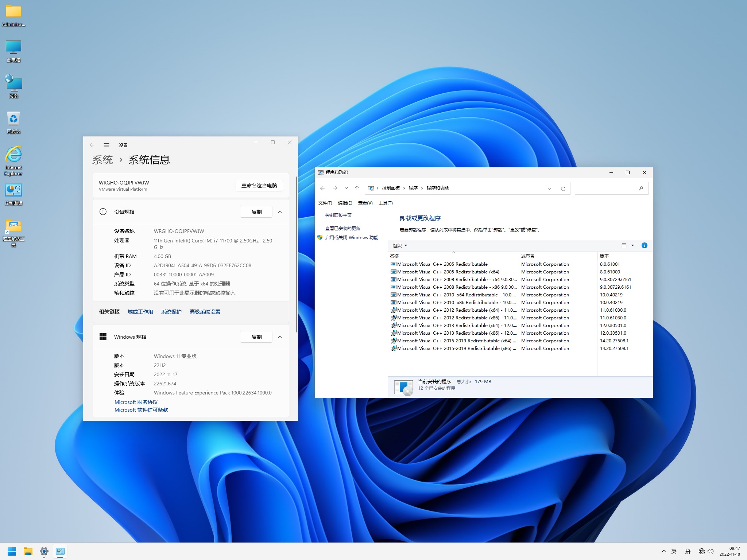Refresh the 程序和功能 address bar

[x=563, y=188]
